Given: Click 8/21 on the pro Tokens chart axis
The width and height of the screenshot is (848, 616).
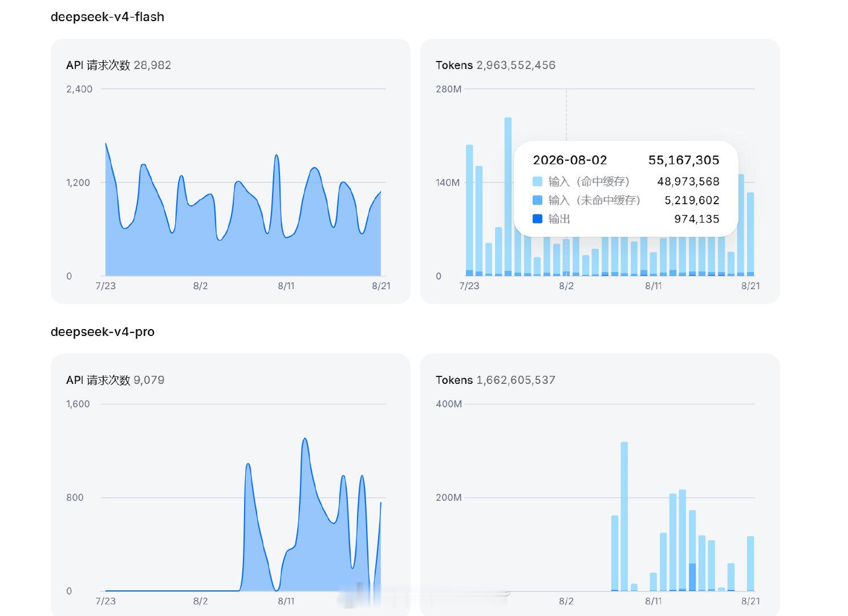Looking at the screenshot, I should pyautogui.click(x=750, y=601).
